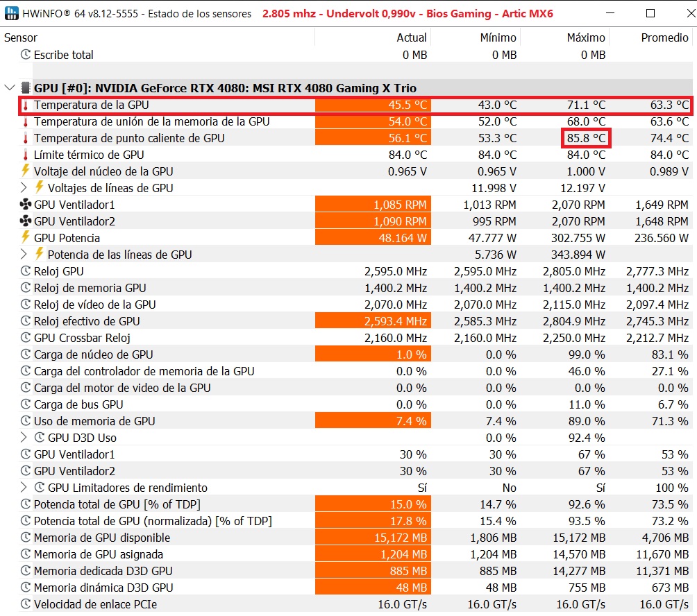The image size is (697, 616).
Task: Click lightning icon of Voltajes de líneas de GPU
Action: coord(40,187)
